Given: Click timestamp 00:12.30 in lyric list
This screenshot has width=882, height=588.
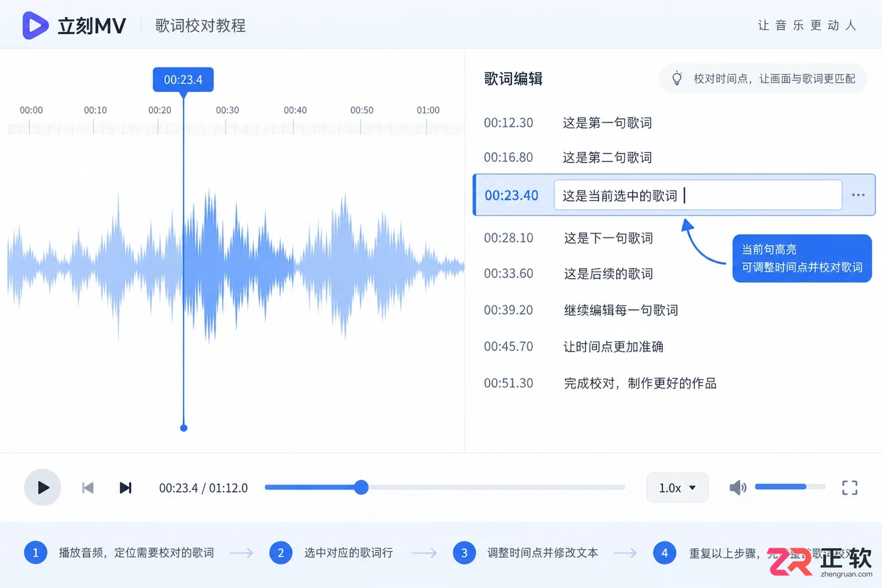Looking at the screenshot, I should [x=508, y=123].
